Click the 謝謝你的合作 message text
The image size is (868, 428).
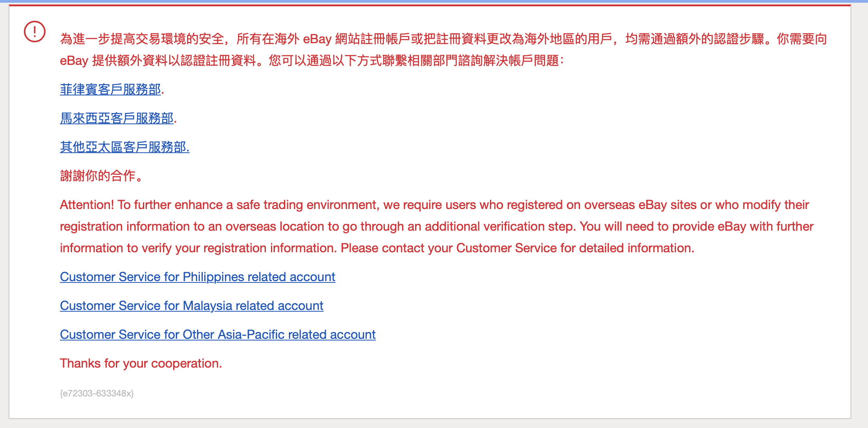pyautogui.click(x=102, y=176)
